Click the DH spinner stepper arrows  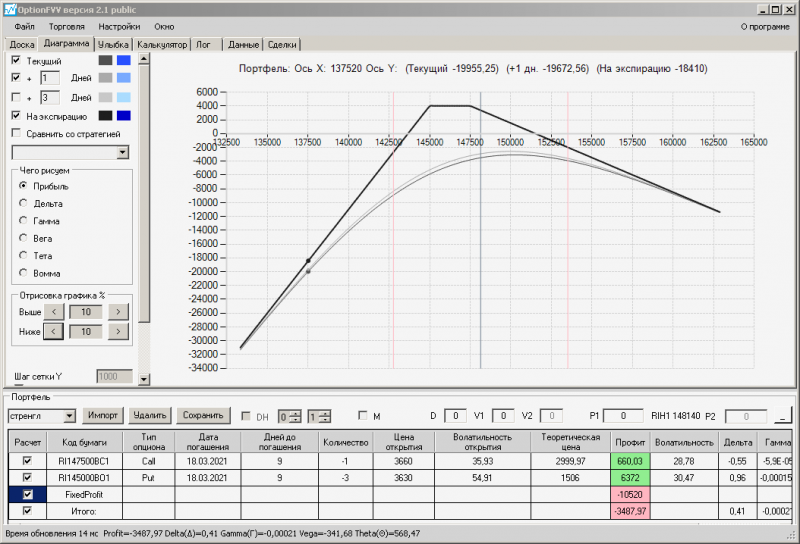coord(296,416)
